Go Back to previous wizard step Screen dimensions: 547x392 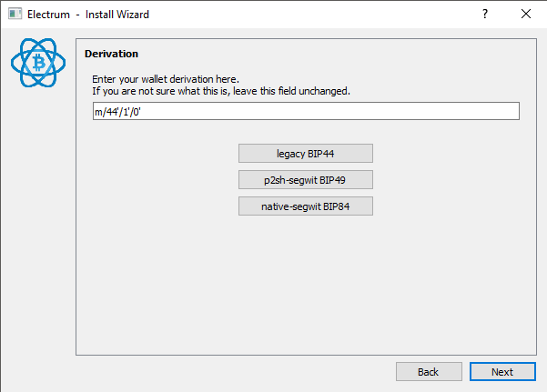(429, 372)
